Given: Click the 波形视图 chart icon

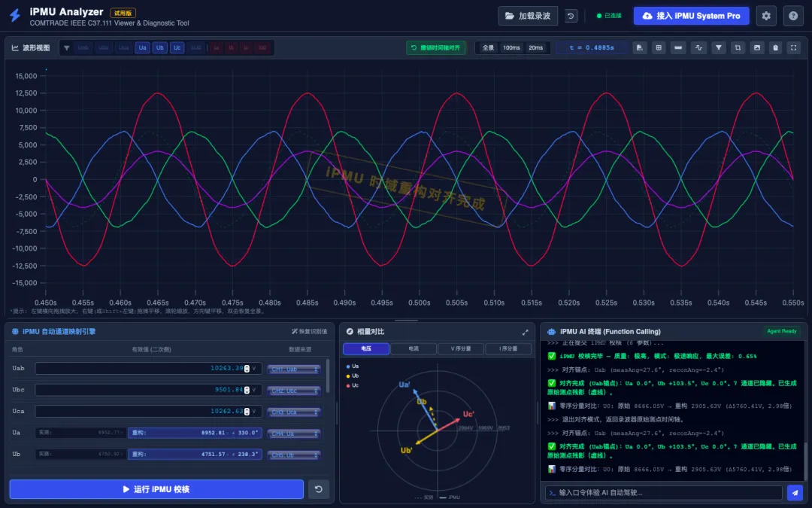Looking at the screenshot, I should click(x=15, y=47).
